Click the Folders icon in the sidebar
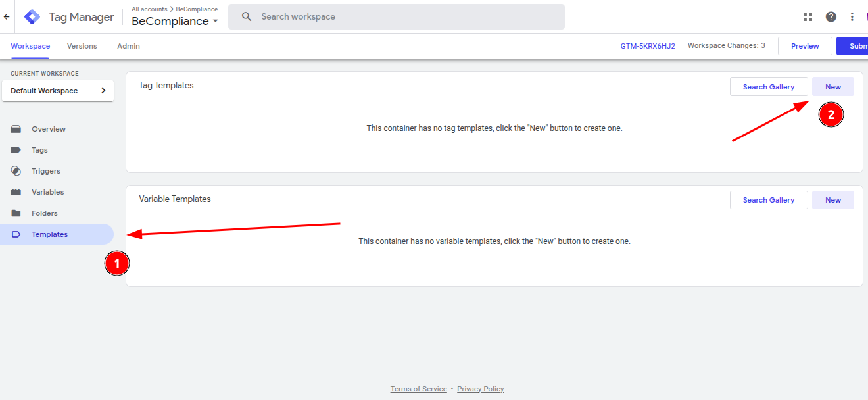Viewport: 868px width, 400px height. pos(16,213)
